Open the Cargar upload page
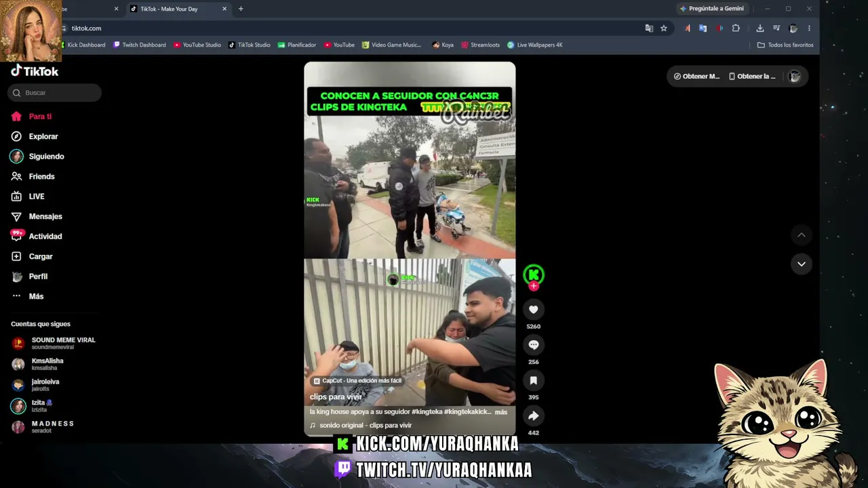This screenshot has width=868, height=488. pos(33,256)
